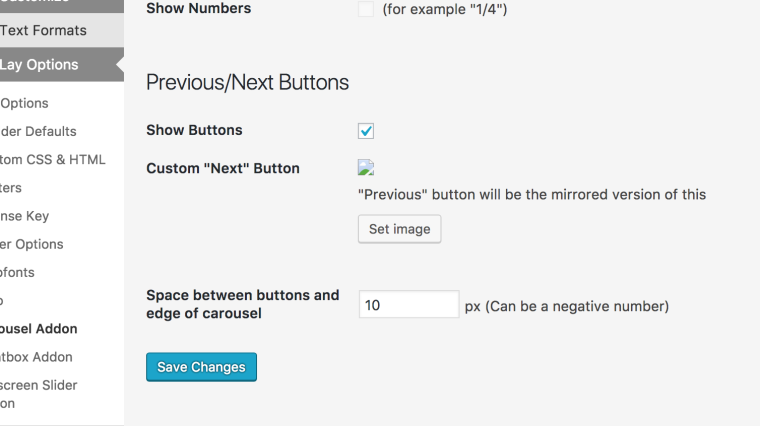Image resolution: width=760 pixels, height=426 pixels.
Task: Open the Webfonts submenu page
Action: pyautogui.click(x=18, y=272)
